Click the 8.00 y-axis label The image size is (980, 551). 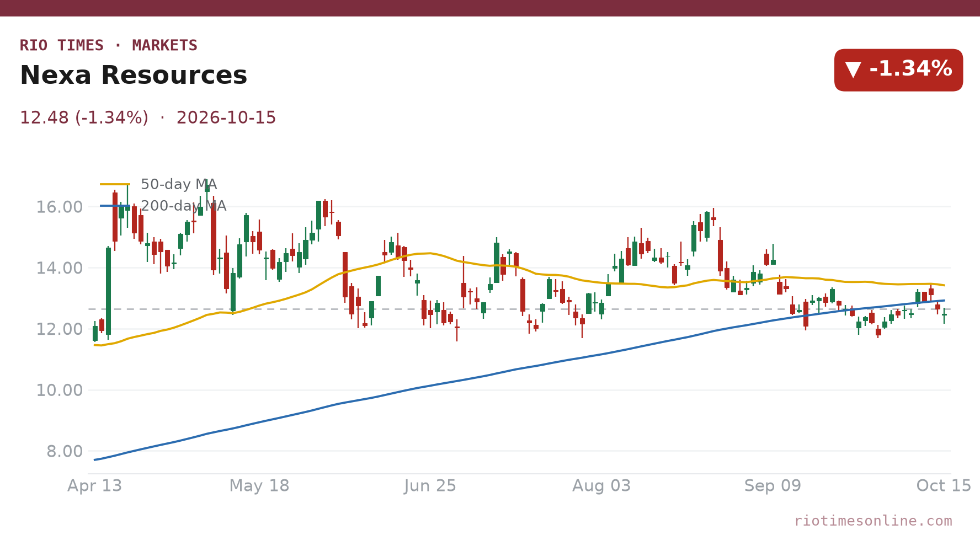click(x=65, y=452)
